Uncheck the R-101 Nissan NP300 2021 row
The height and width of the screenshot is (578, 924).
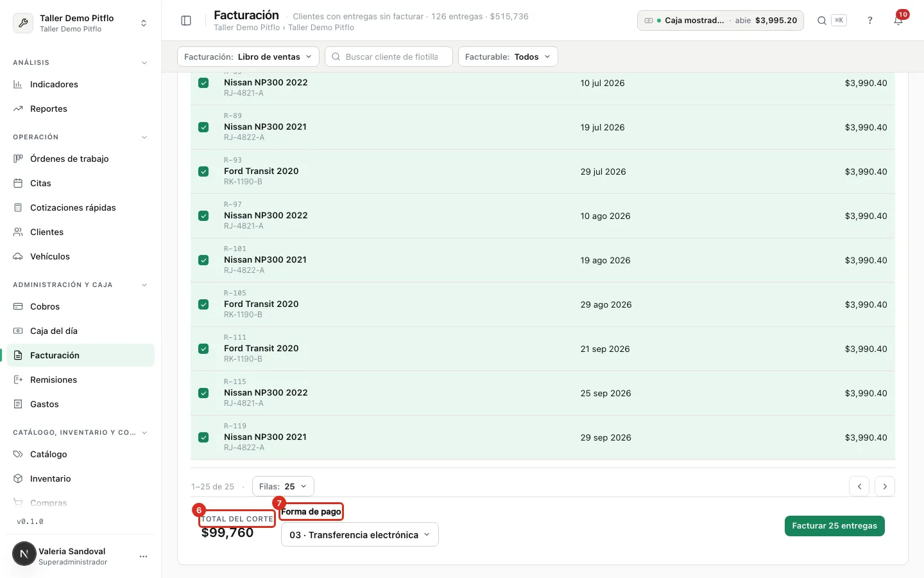pos(203,260)
